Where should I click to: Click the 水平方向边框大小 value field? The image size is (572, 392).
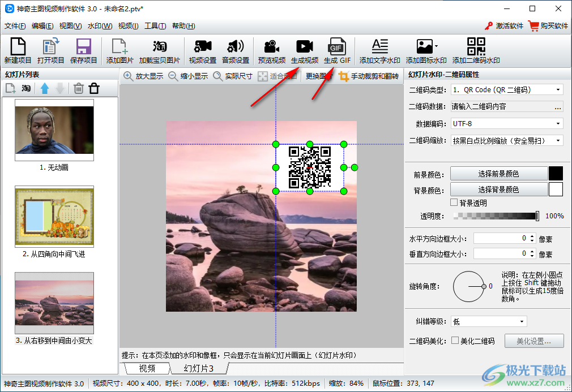click(501, 238)
